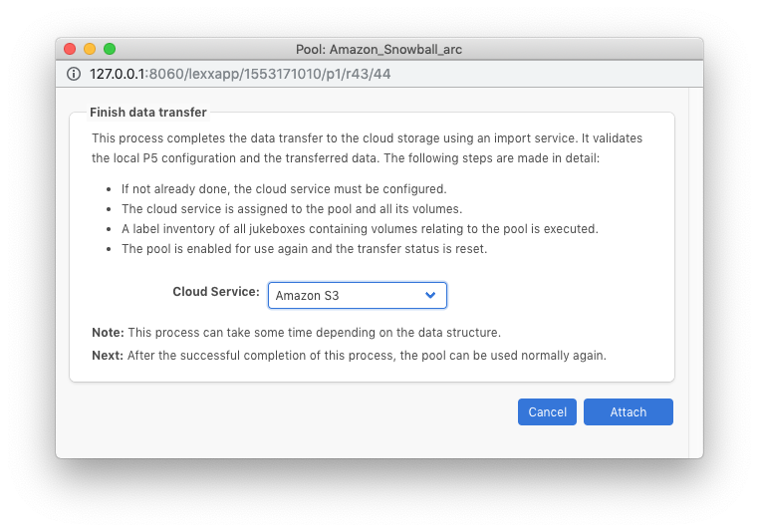Click the bullet about pool enabled again
The height and width of the screenshot is (532, 759).
(304, 249)
